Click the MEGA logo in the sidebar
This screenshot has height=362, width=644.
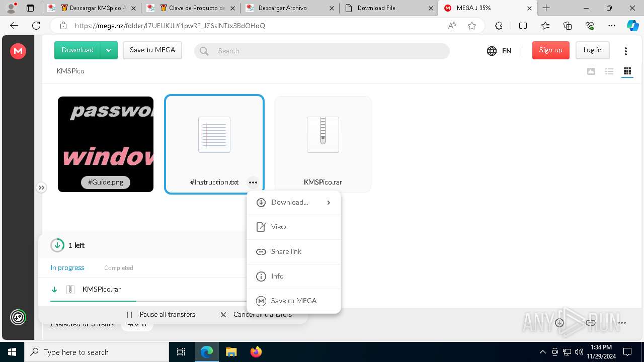point(18,51)
